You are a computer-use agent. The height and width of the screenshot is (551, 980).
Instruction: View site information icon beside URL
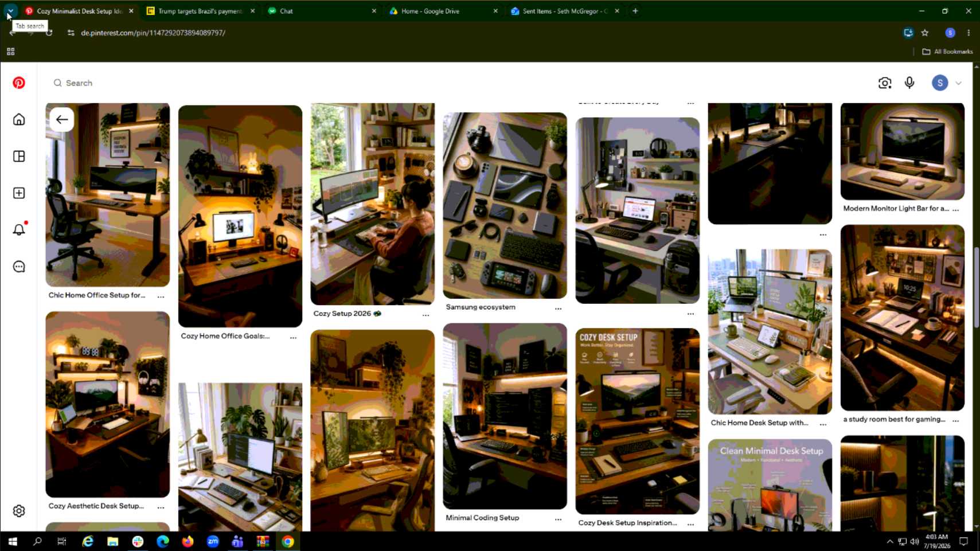point(71,33)
